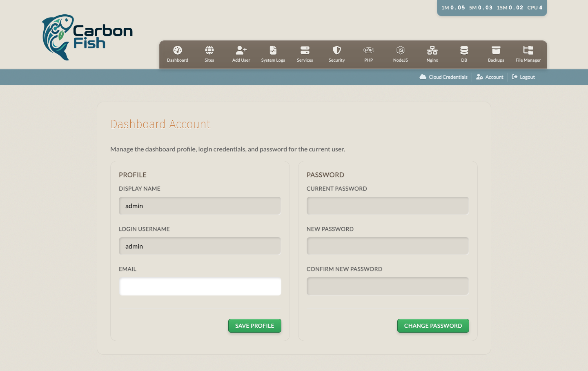
Task: Click the Email input field
Action: pos(200,287)
